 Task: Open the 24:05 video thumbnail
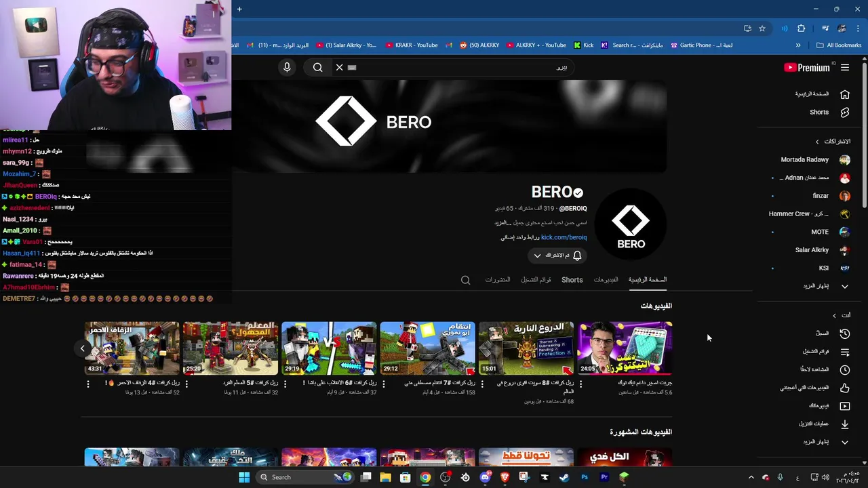[x=625, y=348]
